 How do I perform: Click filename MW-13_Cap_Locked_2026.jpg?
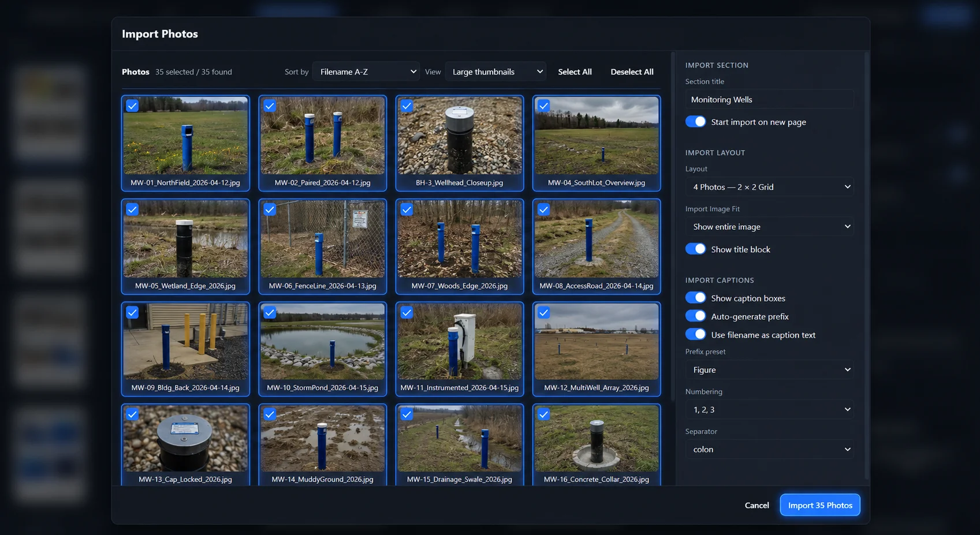[185, 479]
